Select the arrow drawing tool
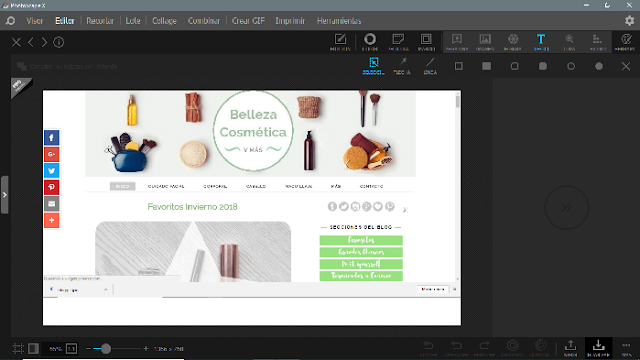Viewport: 640px width, 360px height. 402,66
